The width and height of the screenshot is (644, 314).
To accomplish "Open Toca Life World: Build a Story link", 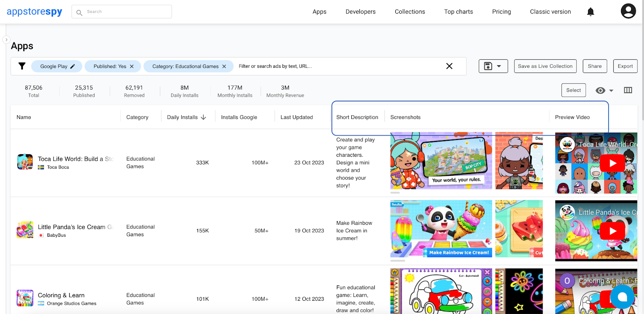I will tap(76, 159).
